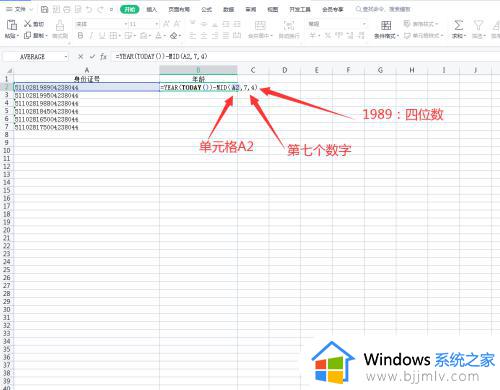Viewport: 500px width, 390px height.
Task: Click the cell Borders icon
Action: coord(113,35)
